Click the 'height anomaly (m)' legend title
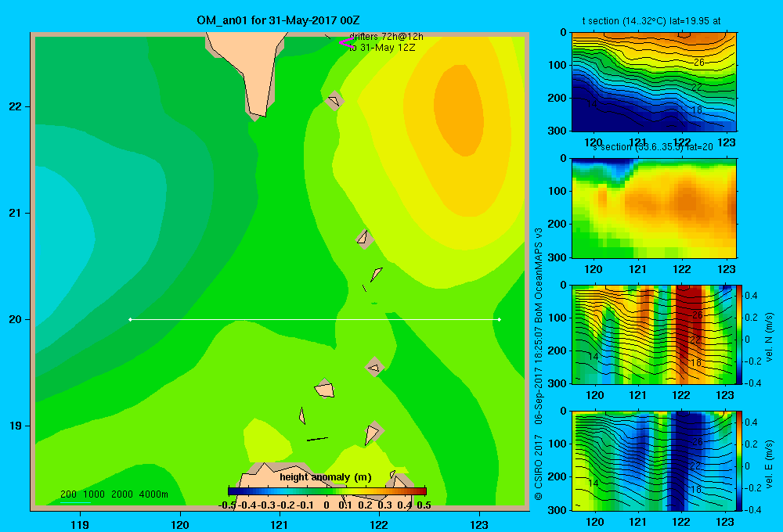Image resolution: width=783 pixels, height=532 pixels. (326, 477)
